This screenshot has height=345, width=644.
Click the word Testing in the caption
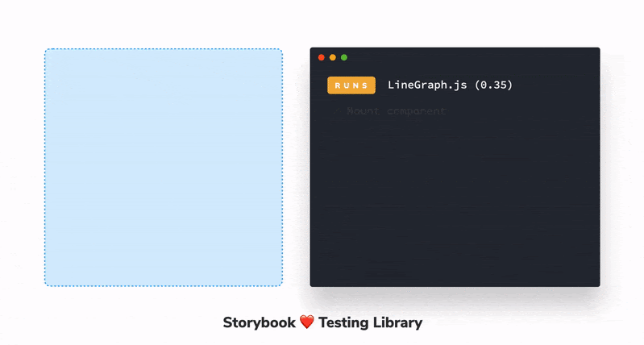tap(343, 322)
